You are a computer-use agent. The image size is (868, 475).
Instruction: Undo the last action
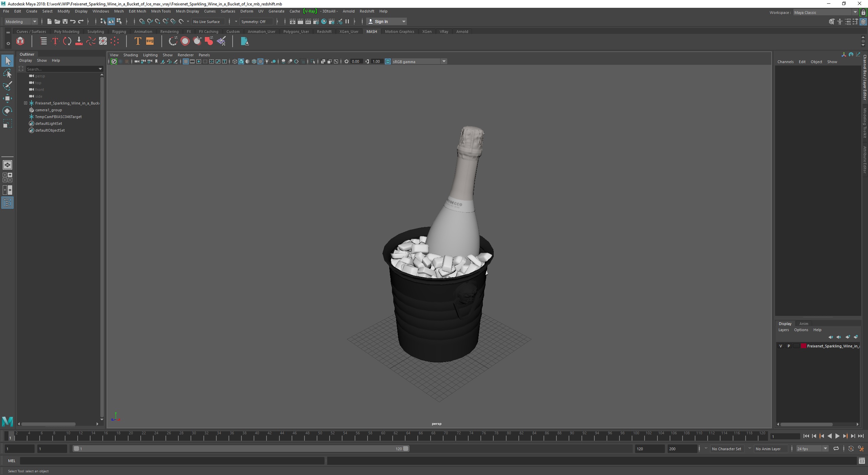73,21
